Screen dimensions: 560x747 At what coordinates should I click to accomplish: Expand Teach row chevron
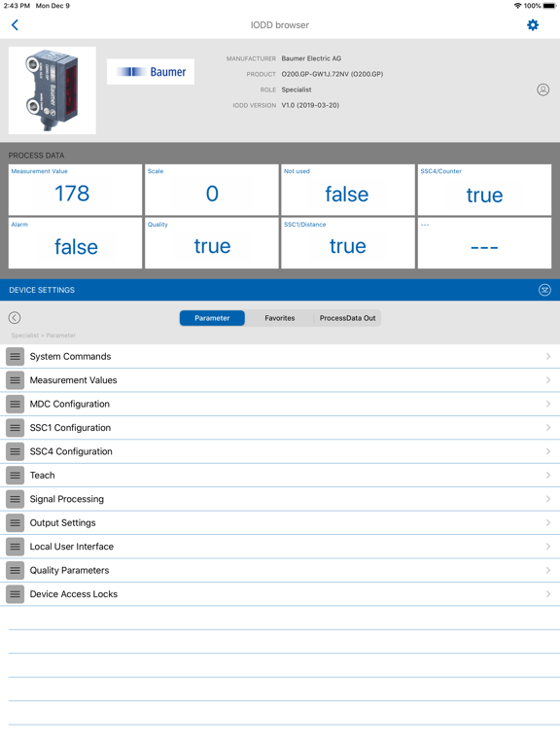tap(548, 476)
